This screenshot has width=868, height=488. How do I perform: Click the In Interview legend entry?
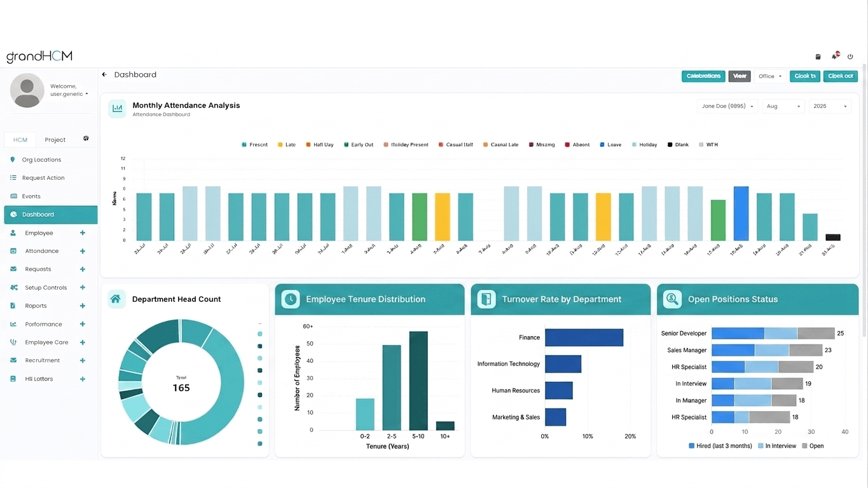(x=777, y=446)
